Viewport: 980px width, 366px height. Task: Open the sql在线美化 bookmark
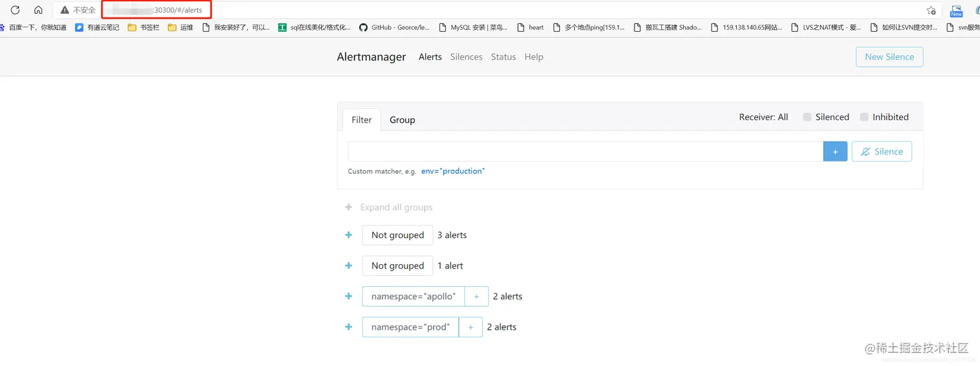click(315, 27)
